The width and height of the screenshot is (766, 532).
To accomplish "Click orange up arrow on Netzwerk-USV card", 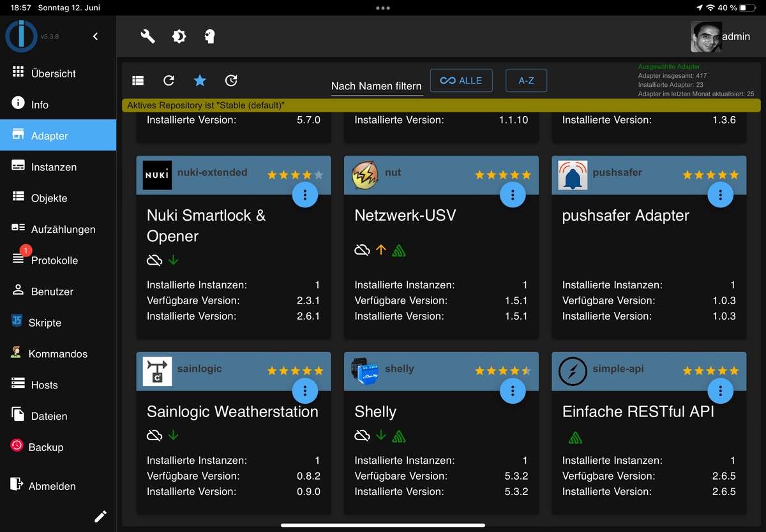I will (381, 250).
